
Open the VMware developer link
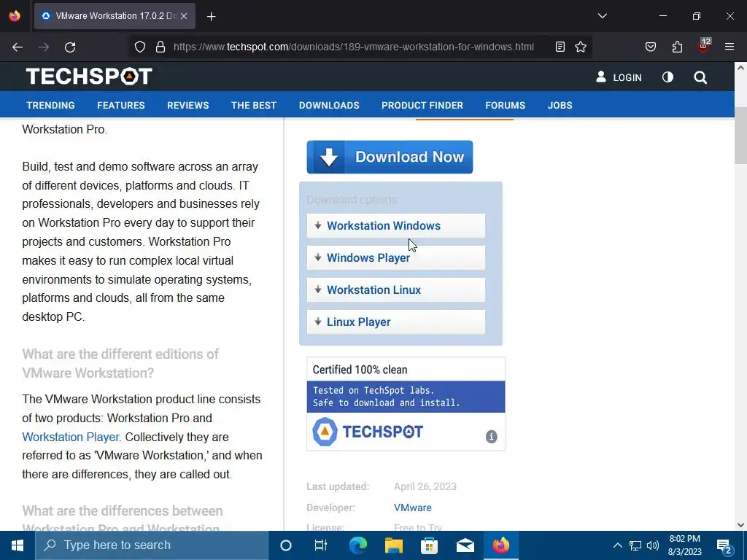pos(413,507)
